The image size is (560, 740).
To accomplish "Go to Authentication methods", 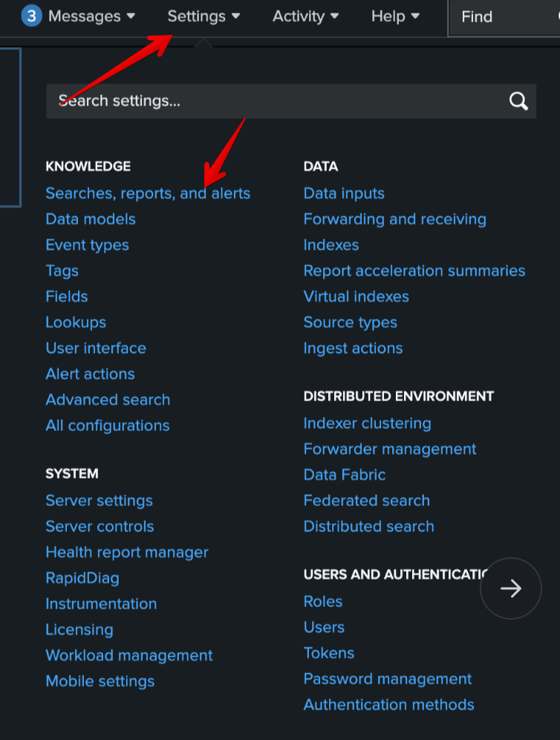I will point(388,704).
